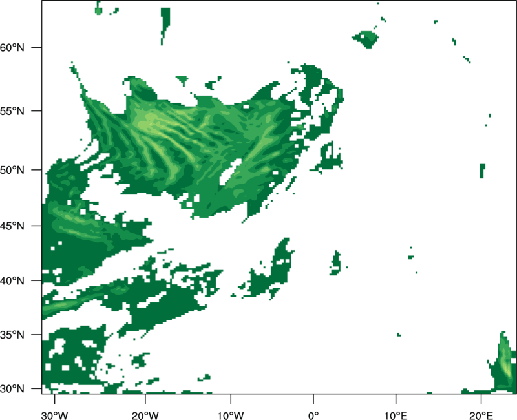Click the 40°N latitude label
The height and width of the screenshot is (420, 517).
click(12, 281)
